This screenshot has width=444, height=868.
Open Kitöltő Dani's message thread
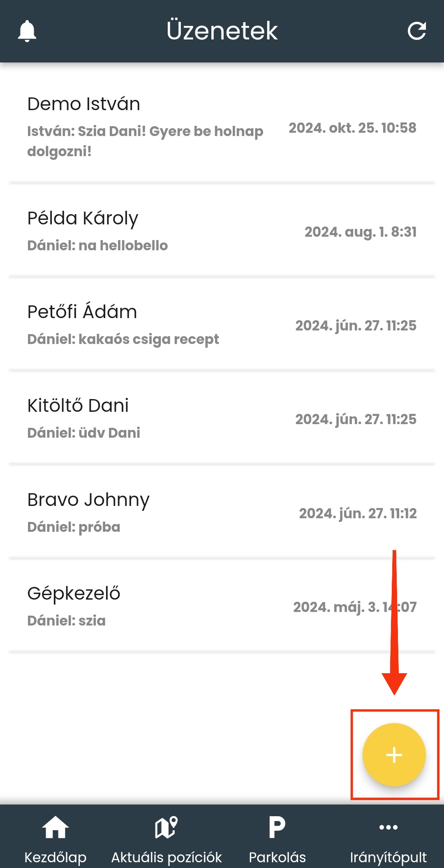pyautogui.click(x=78, y=406)
